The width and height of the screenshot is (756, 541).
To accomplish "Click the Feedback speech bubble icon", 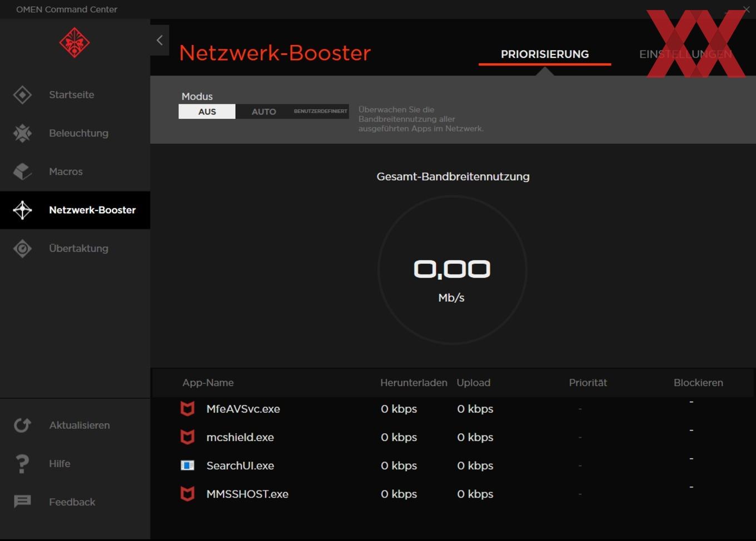I will [x=22, y=502].
